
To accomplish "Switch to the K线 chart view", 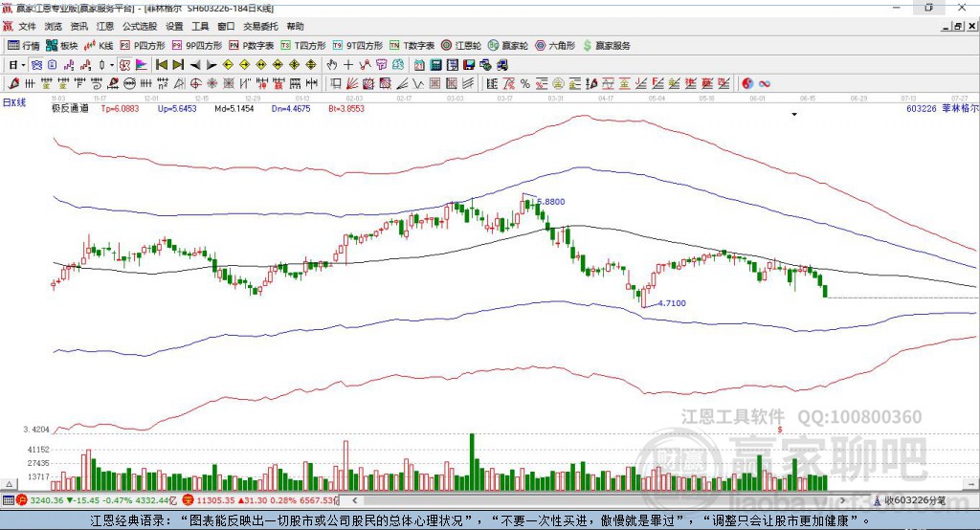I will [x=99, y=46].
